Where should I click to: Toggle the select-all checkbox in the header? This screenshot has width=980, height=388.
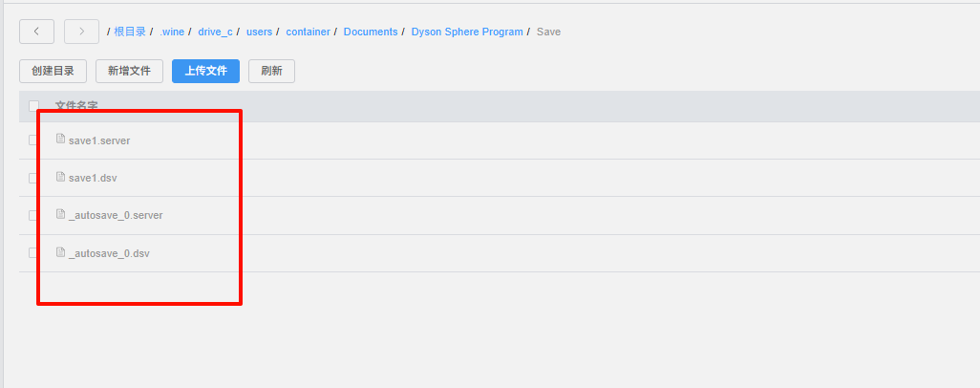coord(33,106)
